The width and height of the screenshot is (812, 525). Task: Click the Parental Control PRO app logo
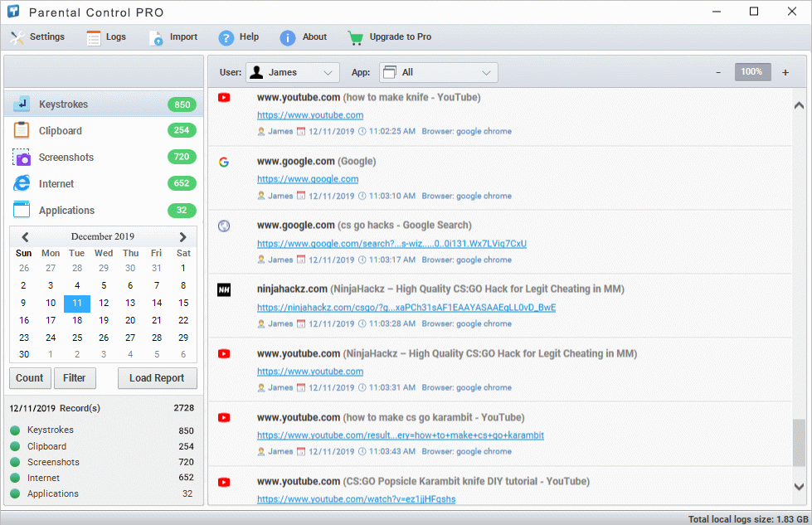click(13, 11)
